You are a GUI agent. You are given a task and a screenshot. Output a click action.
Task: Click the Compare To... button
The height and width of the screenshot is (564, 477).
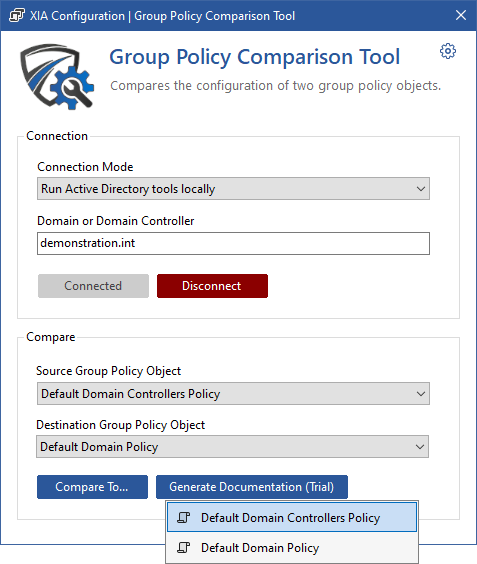92,487
